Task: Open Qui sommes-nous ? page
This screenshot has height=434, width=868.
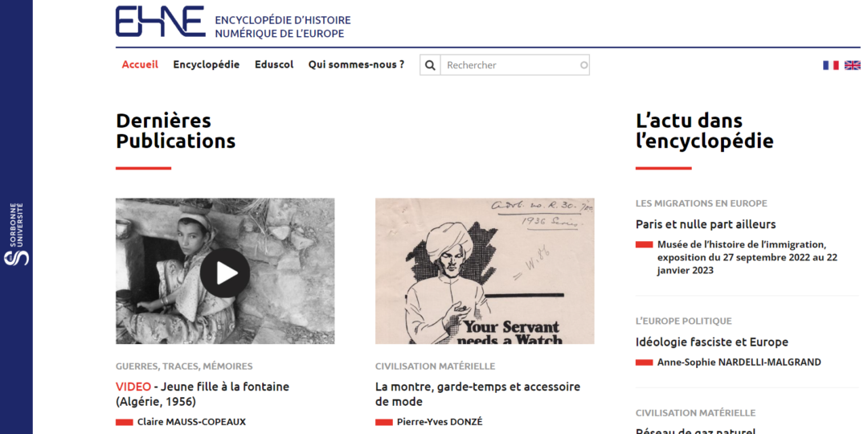Action: pyautogui.click(x=357, y=65)
